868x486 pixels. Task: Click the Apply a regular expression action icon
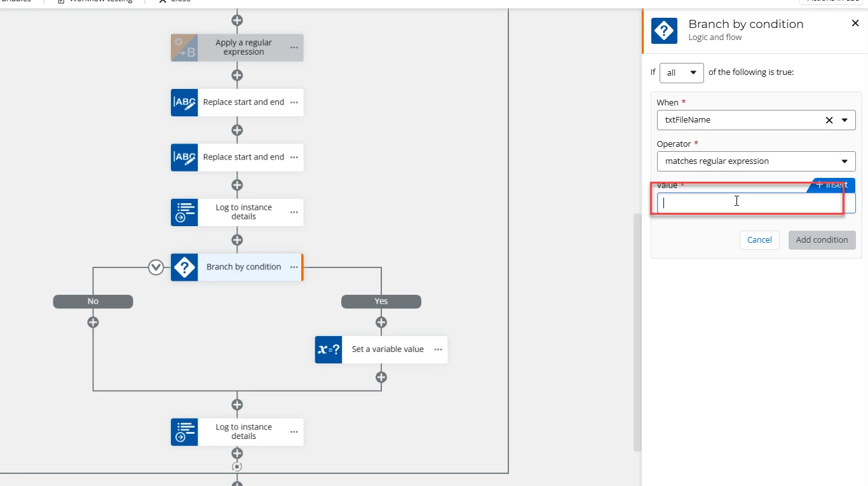point(184,48)
